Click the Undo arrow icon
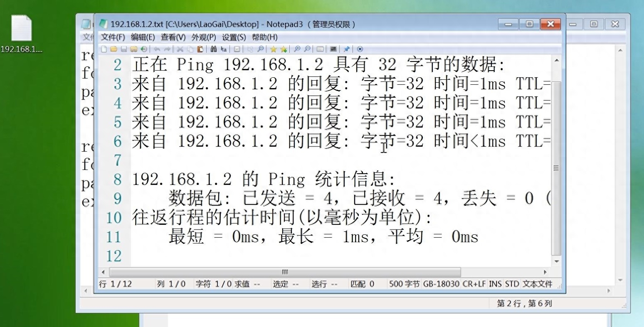The image size is (644, 327). [x=157, y=49]
